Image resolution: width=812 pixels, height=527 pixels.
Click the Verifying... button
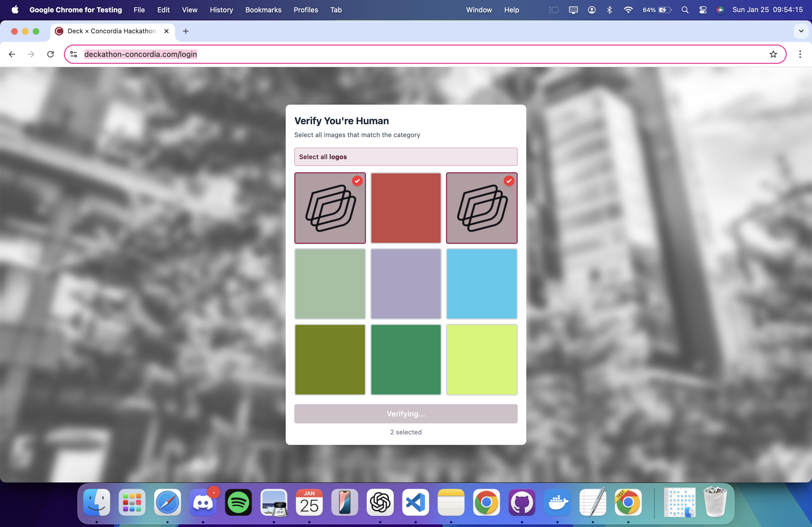coord(406,413)
